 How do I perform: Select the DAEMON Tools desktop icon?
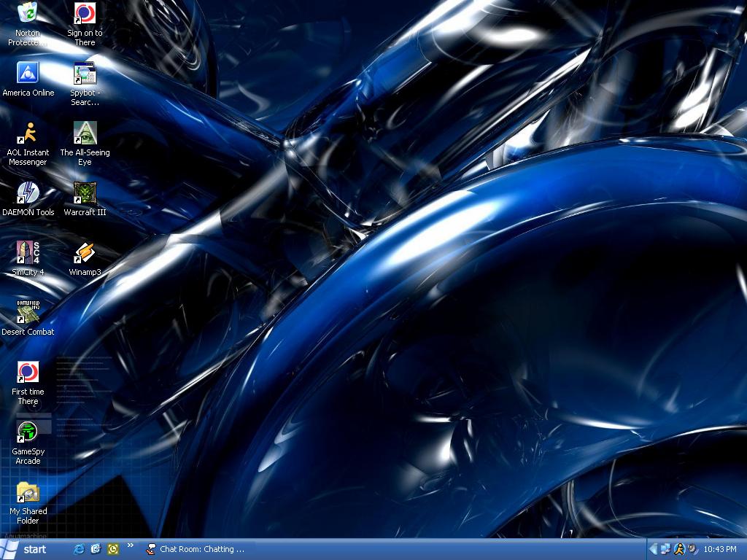coord(28,192)
